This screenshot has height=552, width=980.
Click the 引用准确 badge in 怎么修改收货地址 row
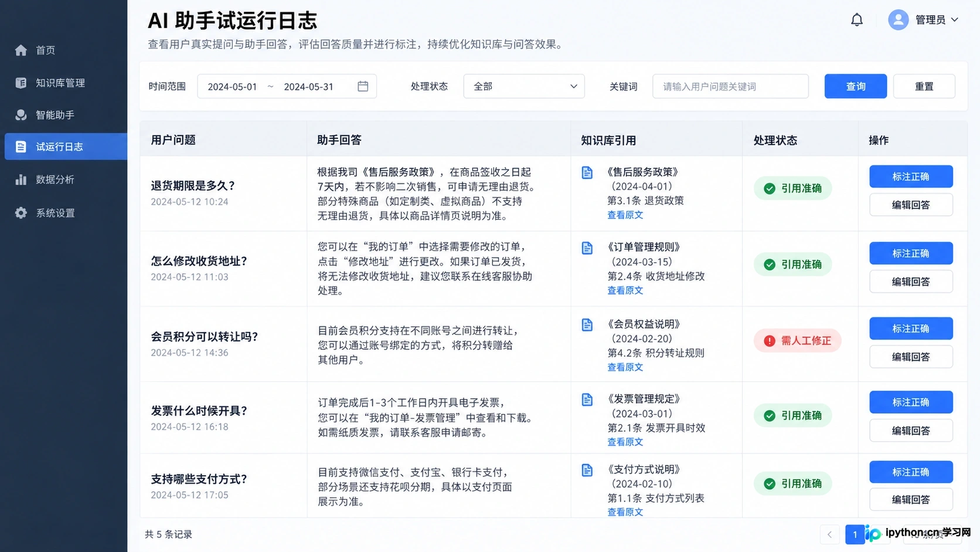pyautogui.click(x=792, y=265)
